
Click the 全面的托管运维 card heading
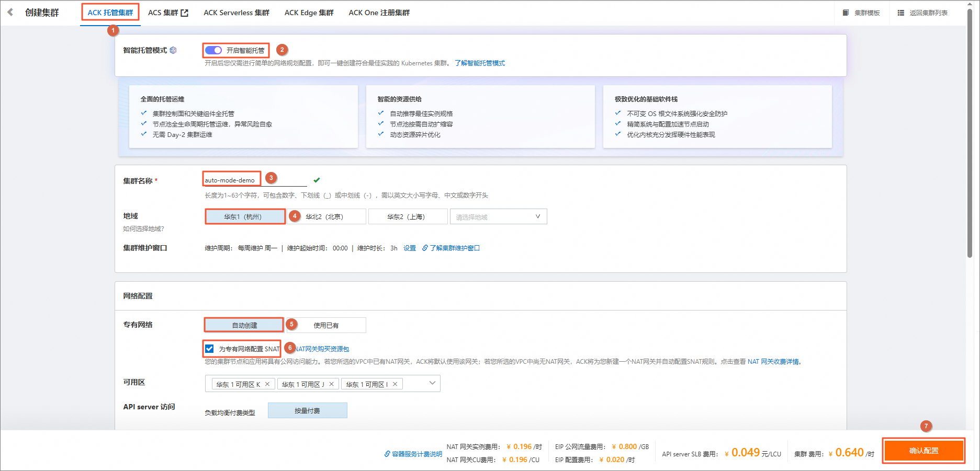click(162, 99)
